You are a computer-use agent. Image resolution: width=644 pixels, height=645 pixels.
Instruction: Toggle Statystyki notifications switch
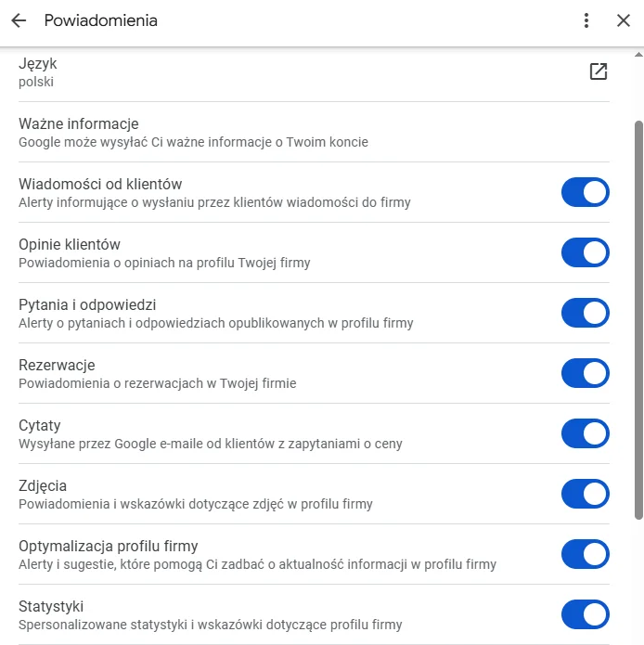coord(586,614)
